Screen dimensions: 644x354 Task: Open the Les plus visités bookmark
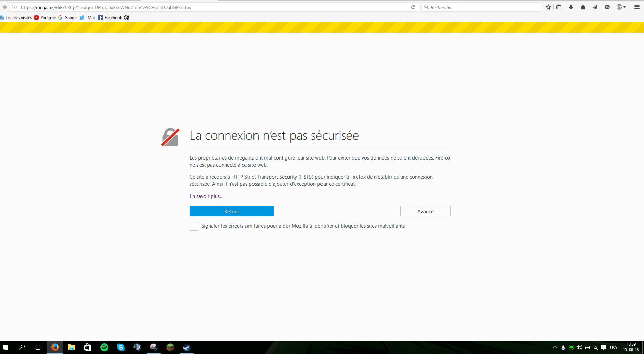pos(16,17)
